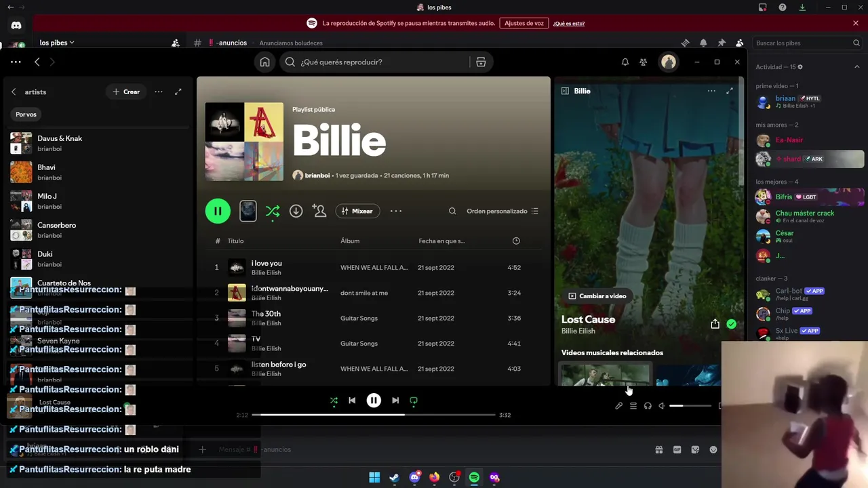Open the Mixear button

pos(357,211)
